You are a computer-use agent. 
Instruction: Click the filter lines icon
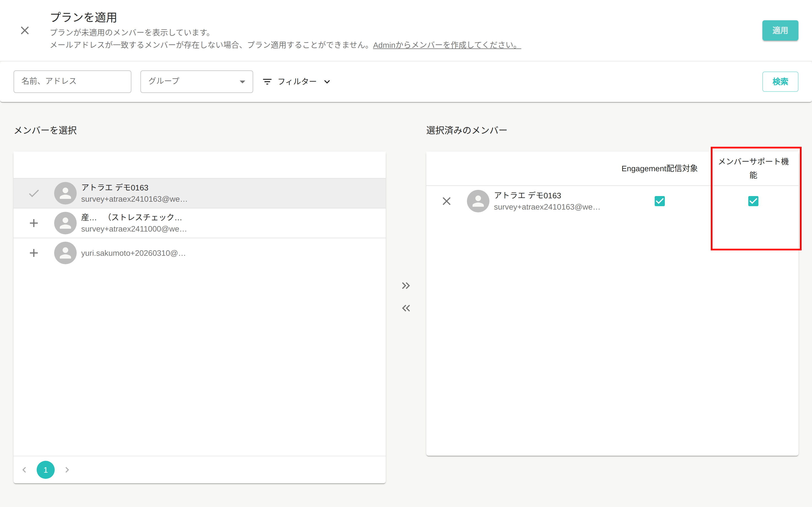(267, 81)
